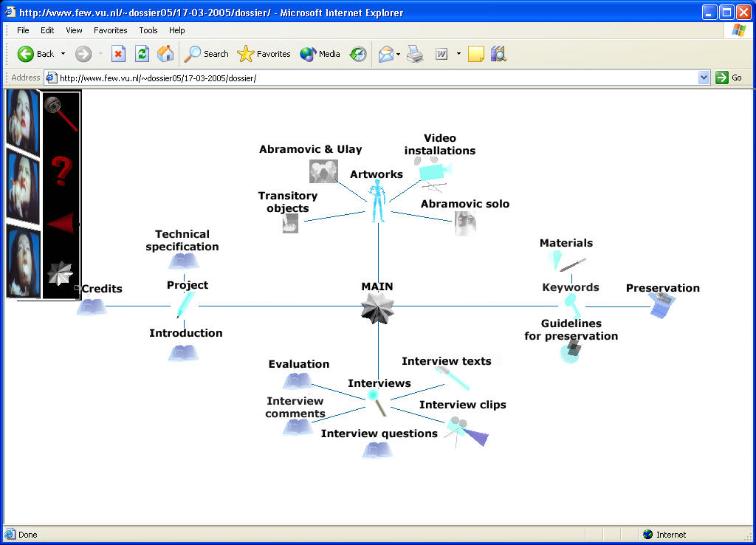Open Credits book icon

tap(92, 306)
